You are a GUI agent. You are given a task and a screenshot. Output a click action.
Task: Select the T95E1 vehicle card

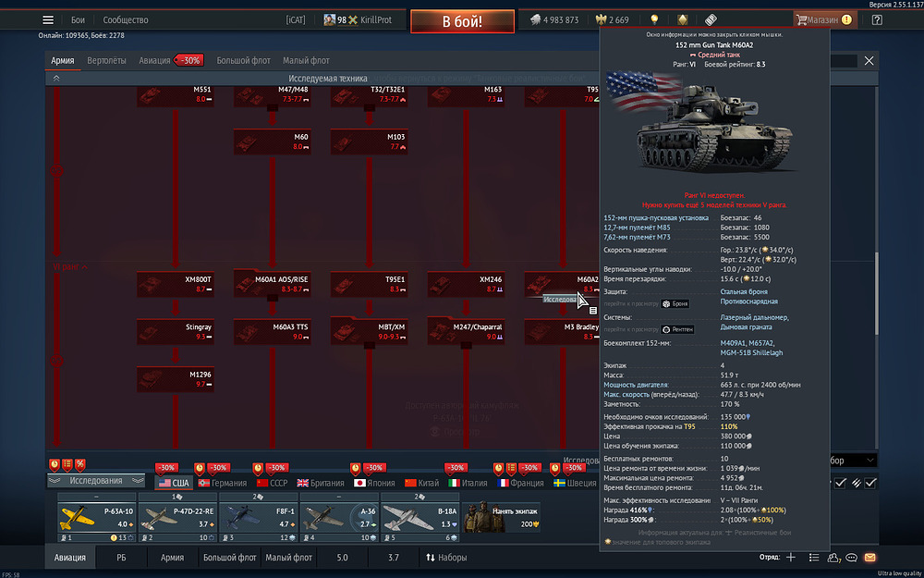pyautogui.click(x=369, y=284)
